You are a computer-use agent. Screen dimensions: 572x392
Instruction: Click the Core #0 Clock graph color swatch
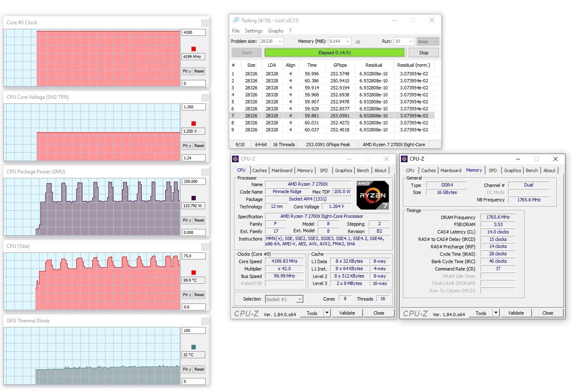pos(194,49)
